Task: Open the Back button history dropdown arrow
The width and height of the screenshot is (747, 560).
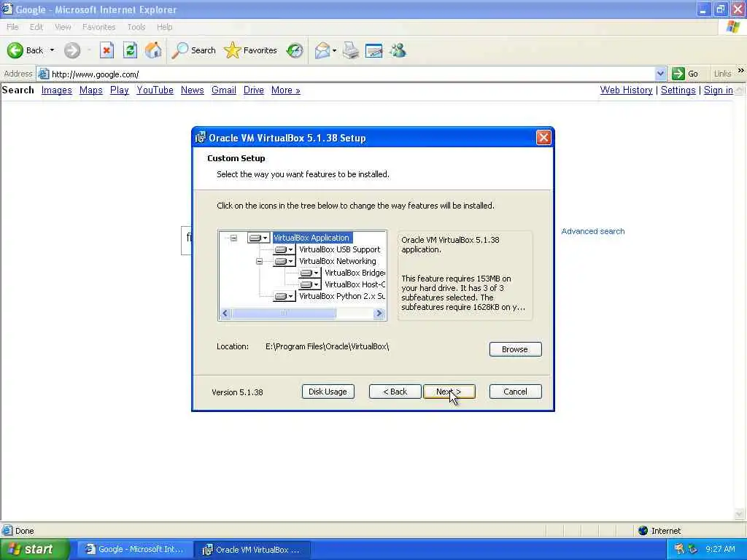Action: tap(52, 50)
